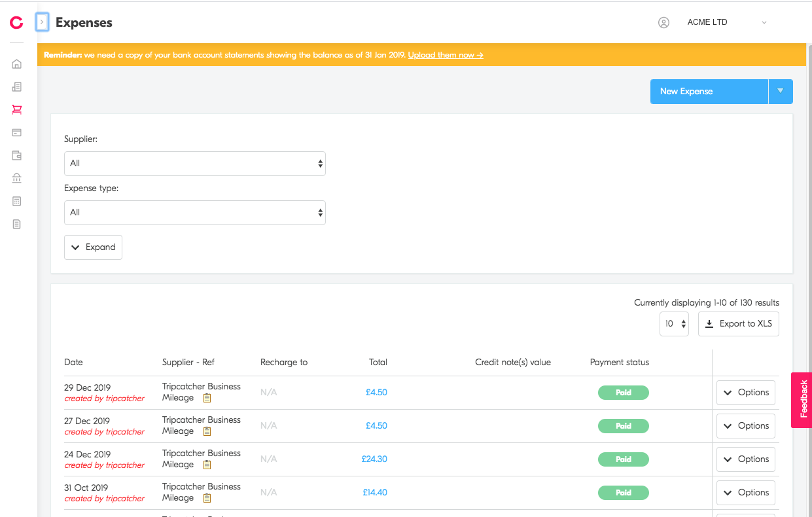812x517 pixels.
Task: Change the results-per-page selector showing 10
Action: click(674, 324)
